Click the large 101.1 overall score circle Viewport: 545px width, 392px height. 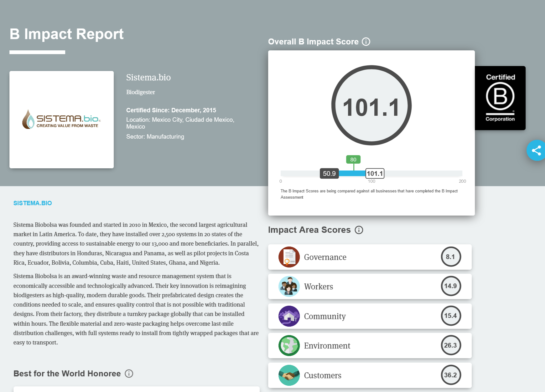(371, 105)
